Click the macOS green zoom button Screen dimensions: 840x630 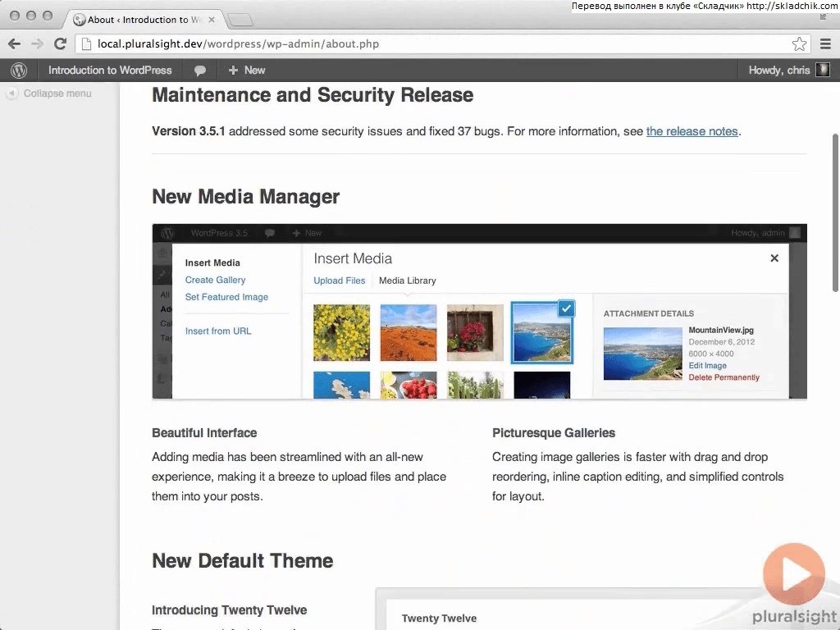point(48,16)
